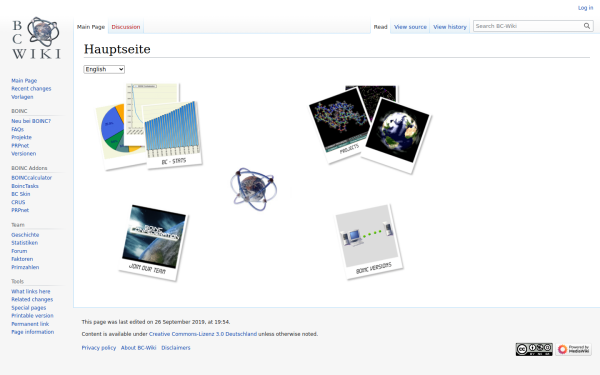
Task: Open the View history tab
Action: tap(450, 27)
